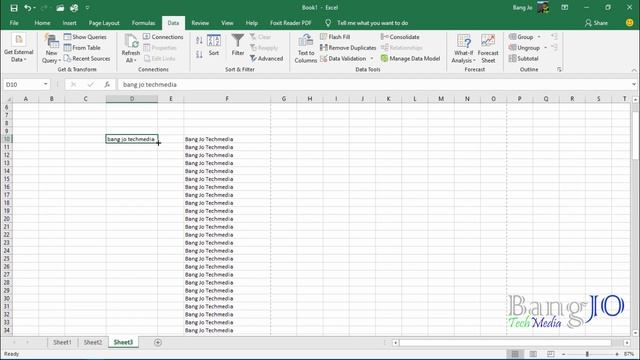Switch to Page Layout view in status bar

533,354
